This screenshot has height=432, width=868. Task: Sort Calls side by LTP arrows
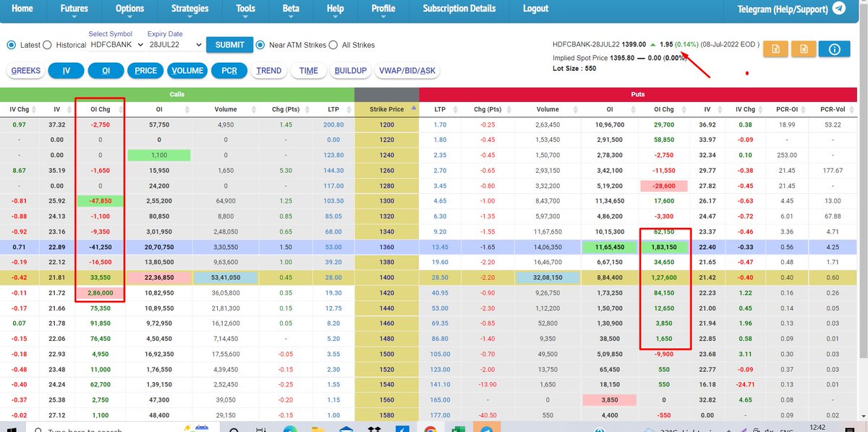(x=350, y=109)
